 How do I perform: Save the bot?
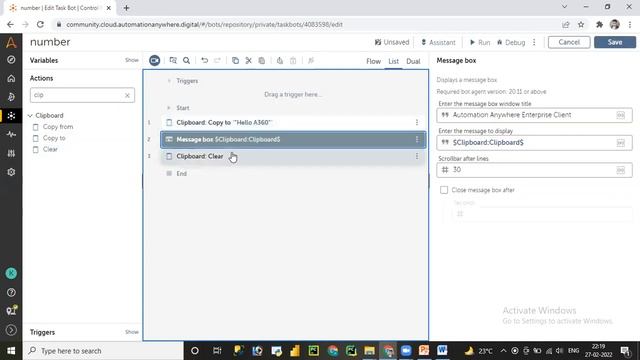pyautogui.click(x=615, y=42)
